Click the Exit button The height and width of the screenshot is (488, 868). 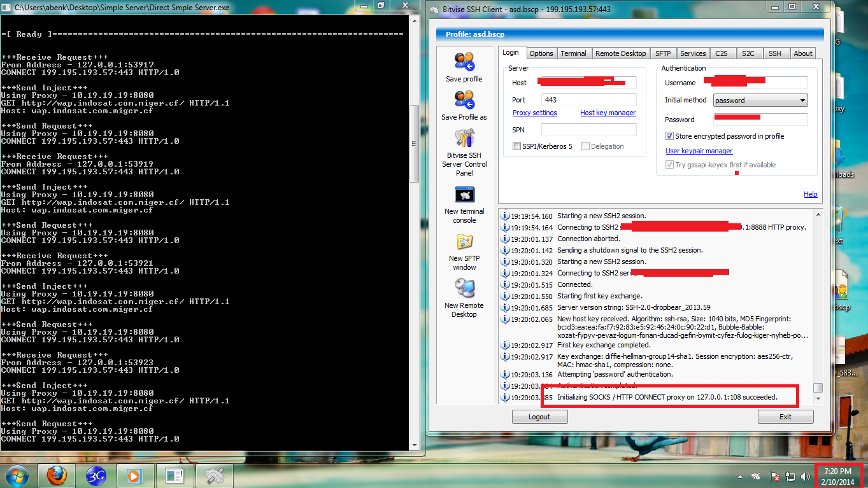click(x=786, y=417)
